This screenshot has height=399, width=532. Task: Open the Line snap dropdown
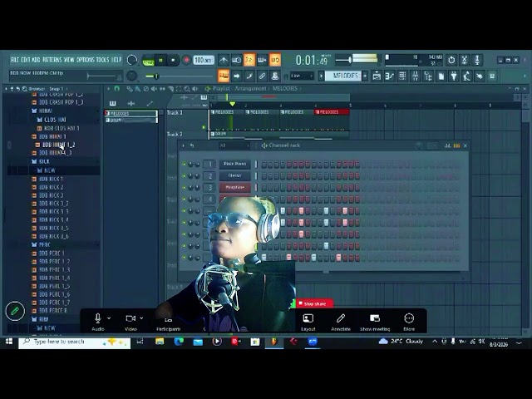click(302, 76)
